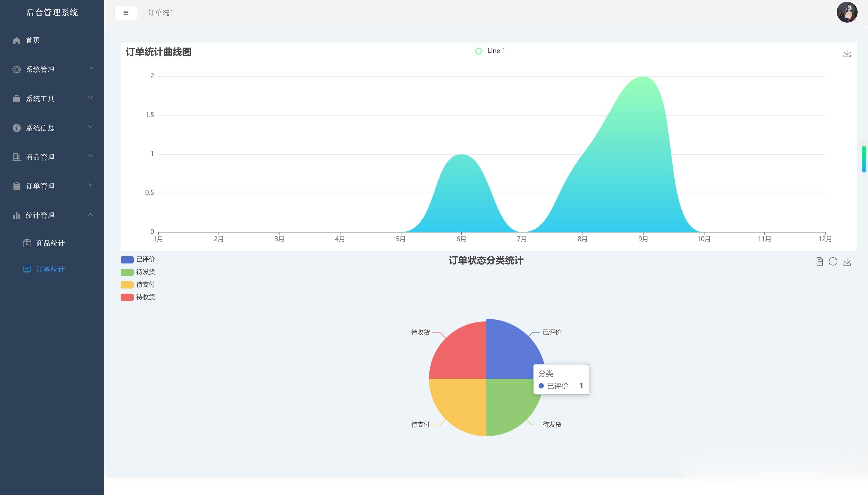Click the 商品统计 box icon

[27, 243]
